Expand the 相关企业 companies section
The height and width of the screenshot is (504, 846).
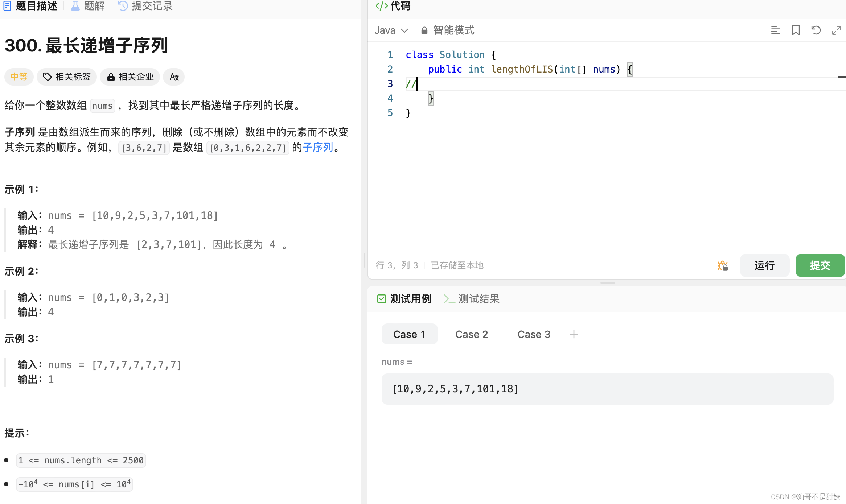click(x=130, y=77)
